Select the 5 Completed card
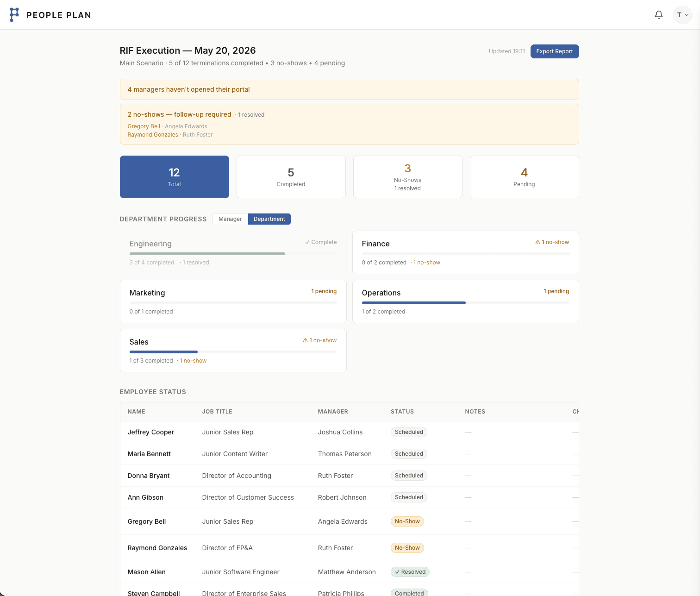700x596 pixels. pos(291,177)
